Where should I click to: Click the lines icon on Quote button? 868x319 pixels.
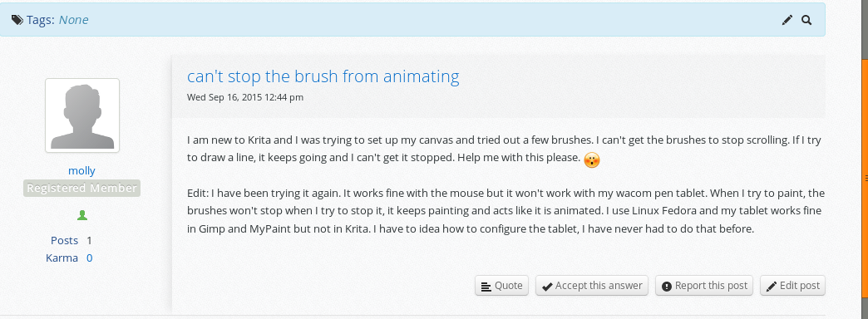(x=486, y=287)
